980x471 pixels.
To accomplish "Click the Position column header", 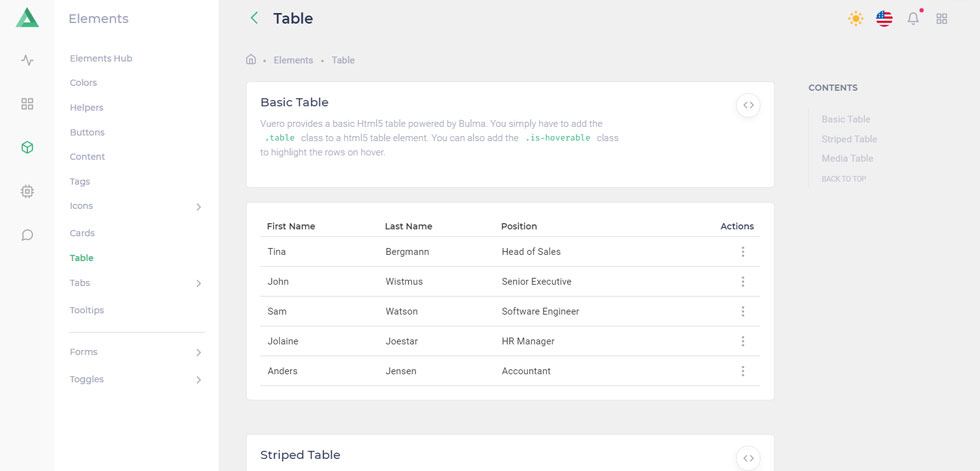I will 519,226.
